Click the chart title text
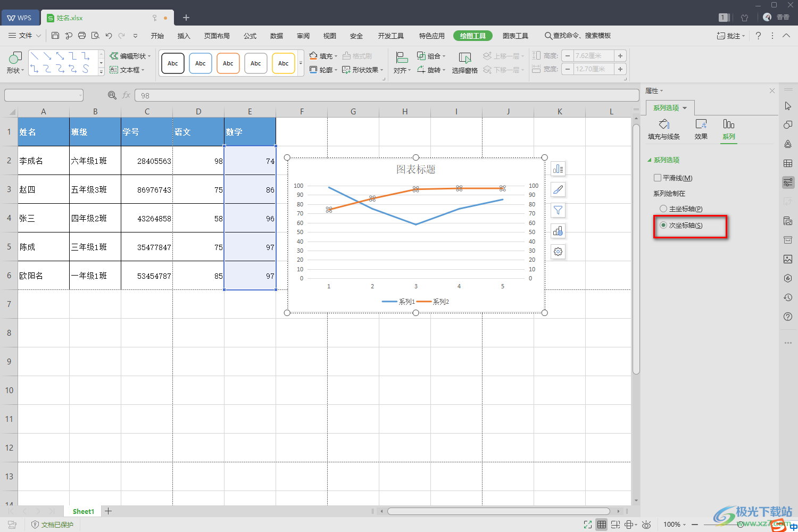The height and width of the screenshot is (532, 798). [x=416, y=169]
